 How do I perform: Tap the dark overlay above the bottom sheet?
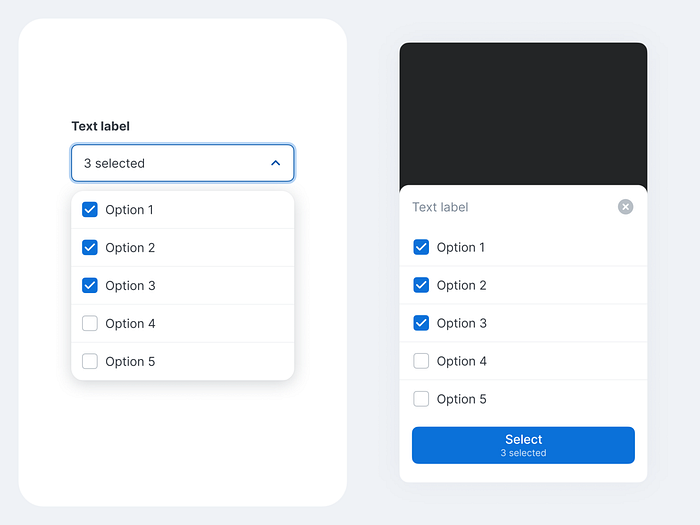pyautogui.click(x=523, y=113)
